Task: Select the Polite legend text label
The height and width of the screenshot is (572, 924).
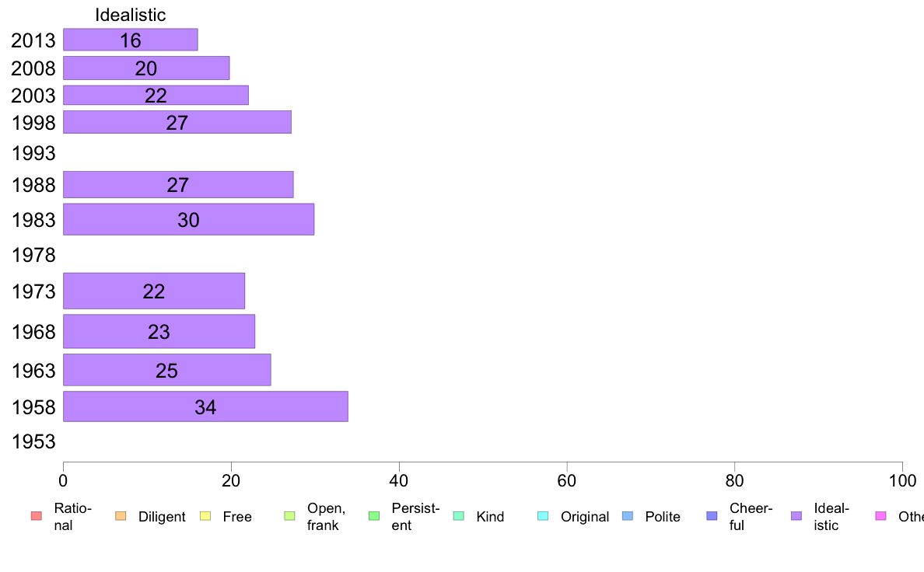Action: 663,517
